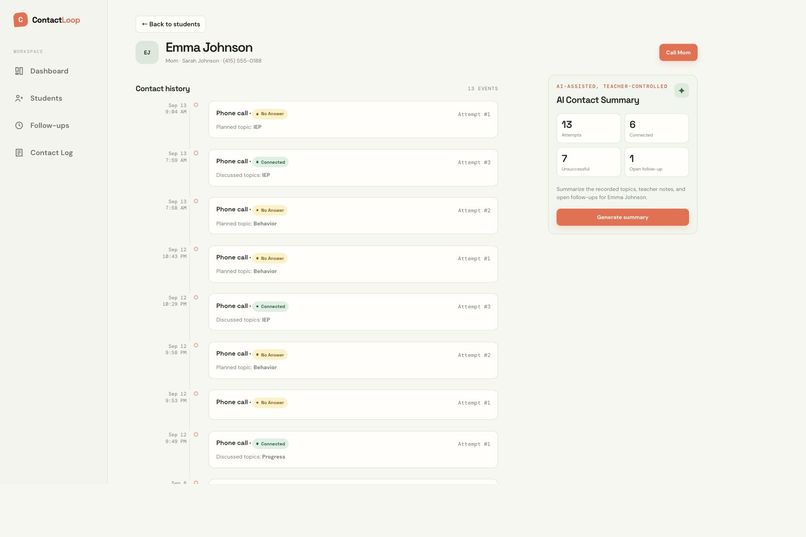Screen dimensions: 806x537
Task: Click the Contact history heading
Action: point(162,89)
